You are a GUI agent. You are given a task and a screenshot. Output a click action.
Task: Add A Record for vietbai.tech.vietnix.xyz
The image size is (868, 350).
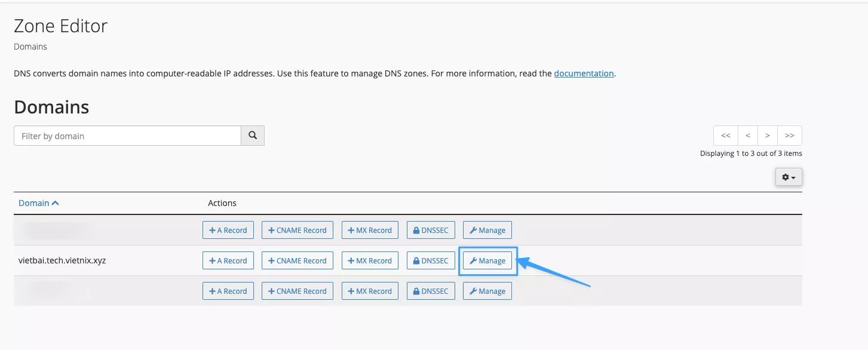228,261
